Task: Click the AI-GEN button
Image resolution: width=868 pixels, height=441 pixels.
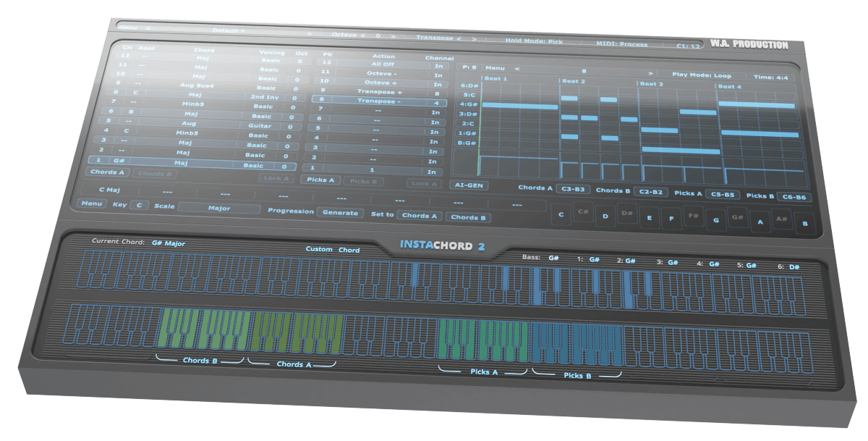Action: click(469, 185)
